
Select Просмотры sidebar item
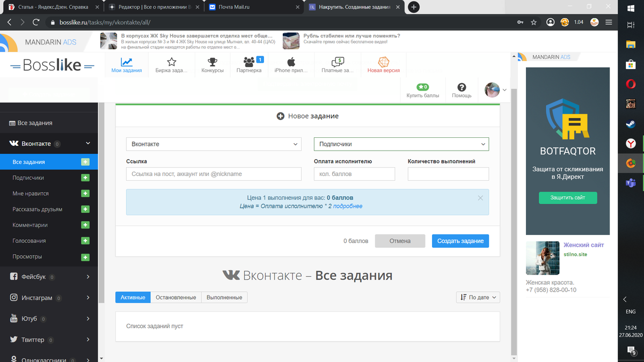pyautogui.click(x=27, y=257)
